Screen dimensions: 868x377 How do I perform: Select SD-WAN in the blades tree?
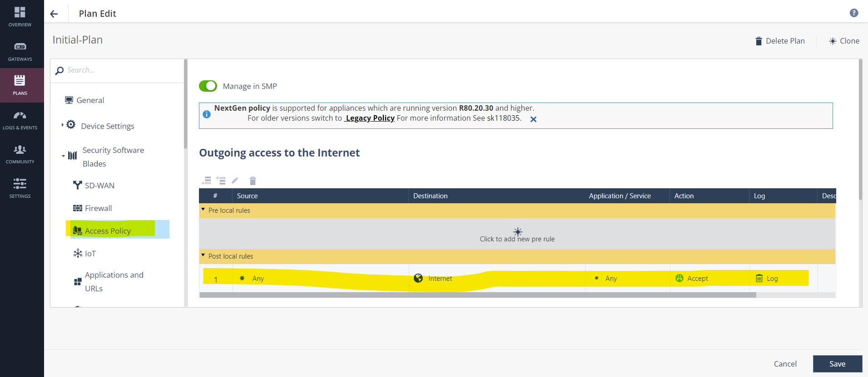(x=99, y=186)
